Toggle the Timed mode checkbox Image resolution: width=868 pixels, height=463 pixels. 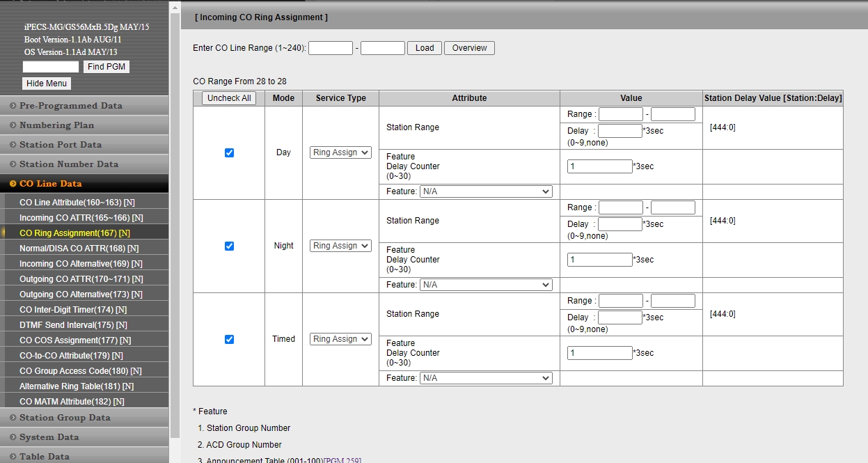(229, 340)
